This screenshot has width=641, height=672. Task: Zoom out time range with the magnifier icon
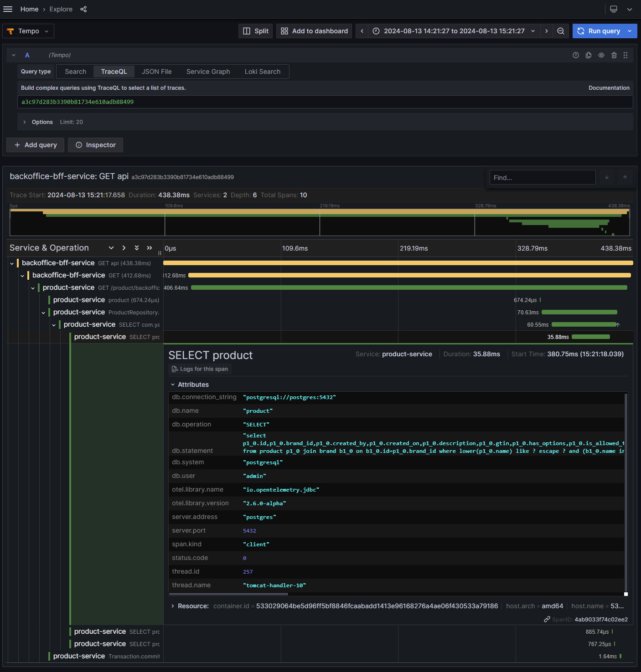[x=561, y=31]
